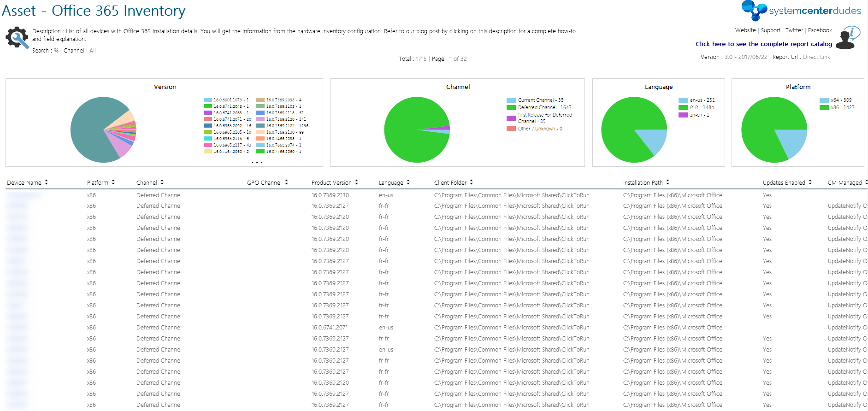Viewport: 868px width, 411px height.
Task: Toggle sort arrows next to Platform column
Action: (x=113, y=182)
